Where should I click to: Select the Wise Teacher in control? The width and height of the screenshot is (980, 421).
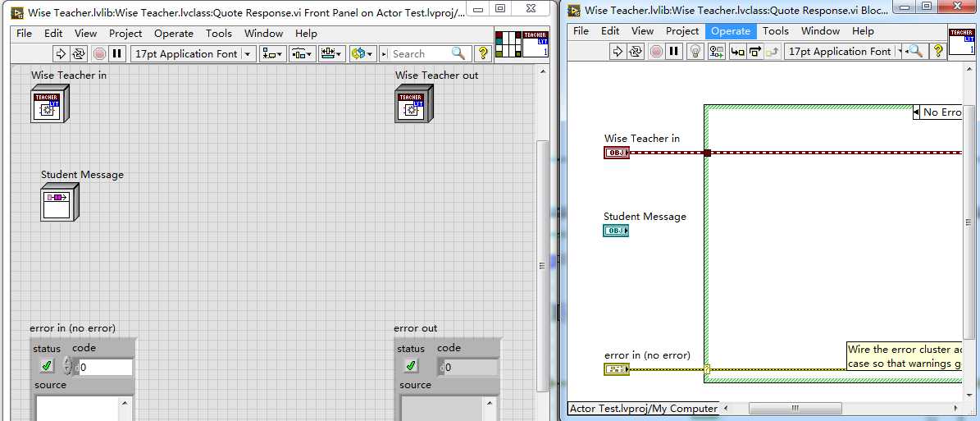pyautogui.click(x=49, y=104)
